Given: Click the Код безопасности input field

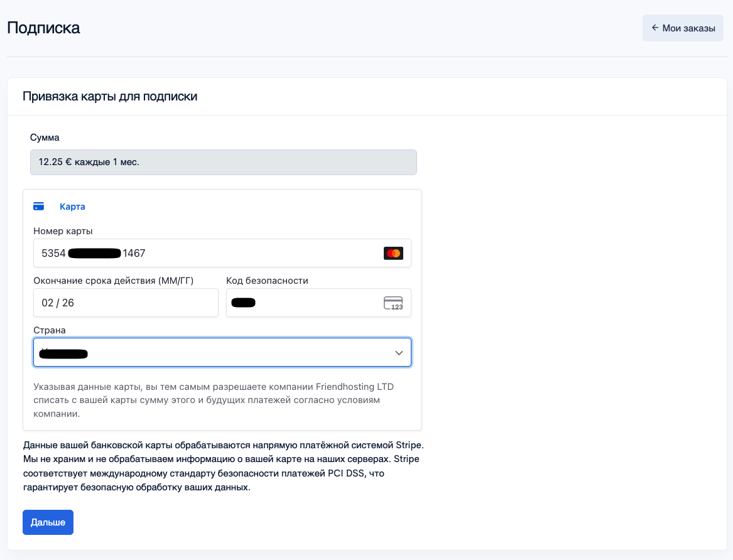Looking at the screenshot, I should (x=318, y=303).
